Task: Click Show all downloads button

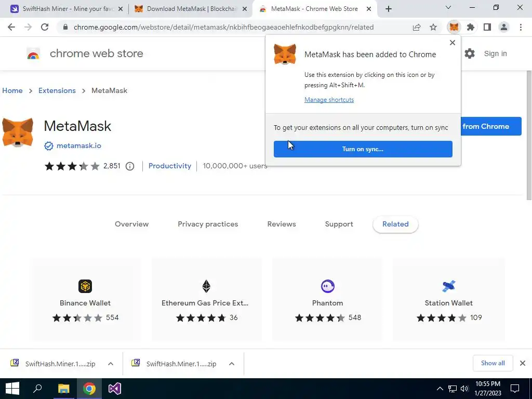Action: tap(493, 363)
